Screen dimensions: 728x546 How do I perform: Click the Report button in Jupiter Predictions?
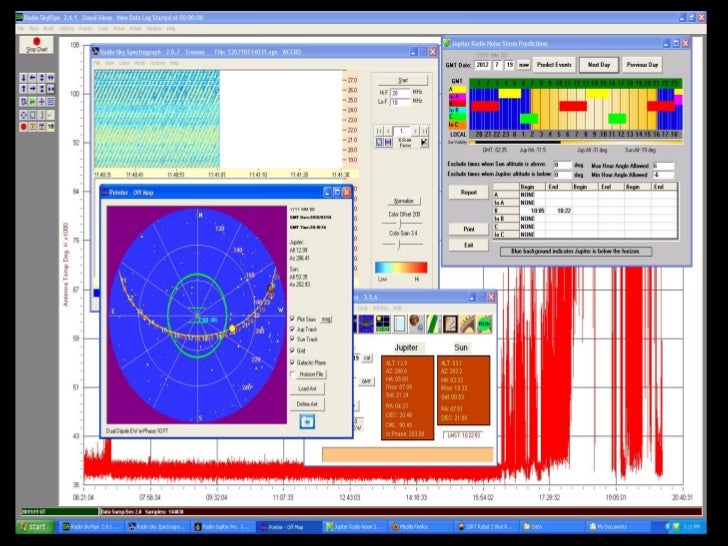point(468,192)
